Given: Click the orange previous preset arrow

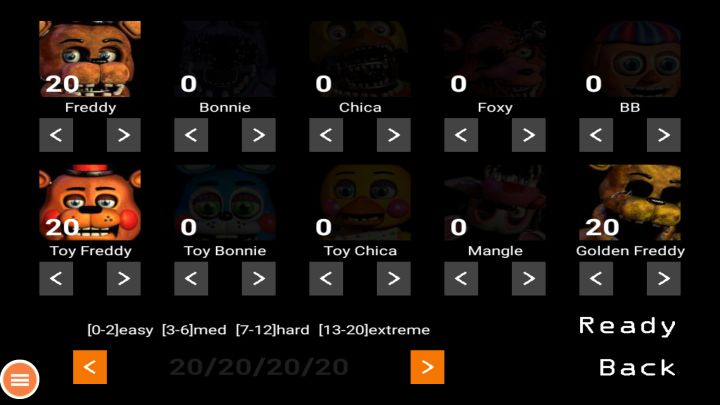Looking at the screenshot, I should (90, 367).
